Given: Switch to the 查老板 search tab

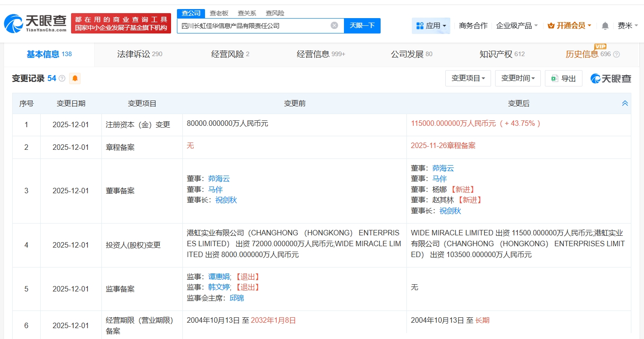Looking at the screenshot, I should coord(219,13).
